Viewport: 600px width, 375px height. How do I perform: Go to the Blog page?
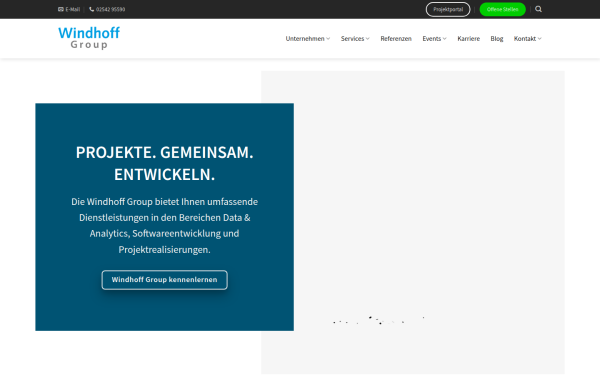pos(497,39)
